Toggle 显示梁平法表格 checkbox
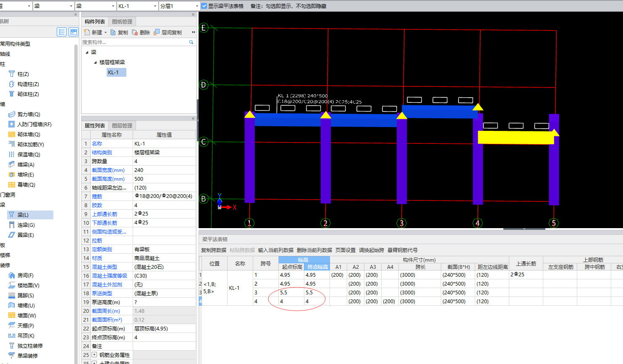623x364 pixels. [x=204, y=6]
